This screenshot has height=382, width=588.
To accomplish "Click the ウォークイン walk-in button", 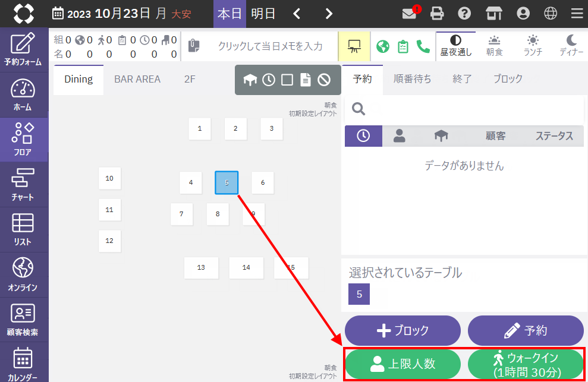I will pyautogui.click(x=526, y=364).
